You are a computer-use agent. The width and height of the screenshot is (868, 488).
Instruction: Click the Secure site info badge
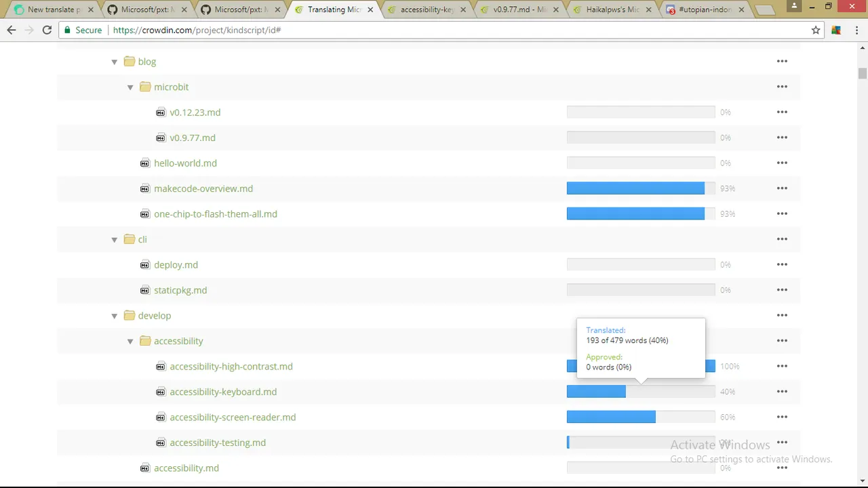[83, 30]
